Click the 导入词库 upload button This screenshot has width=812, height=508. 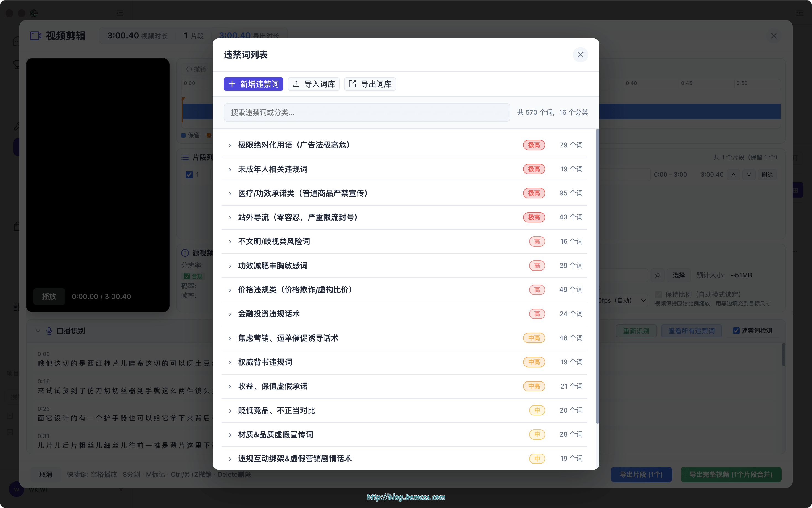314,84
